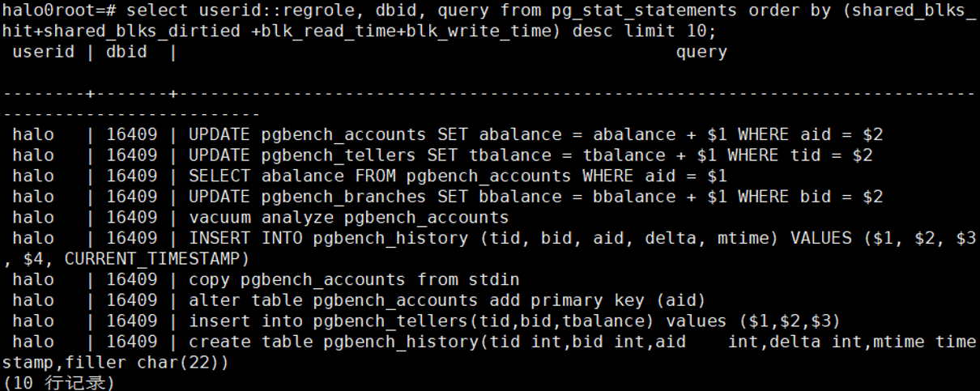Click the UPDATE pgbench_accounts query row
Screen dimensions: 980x391
(x=535, y=134)
